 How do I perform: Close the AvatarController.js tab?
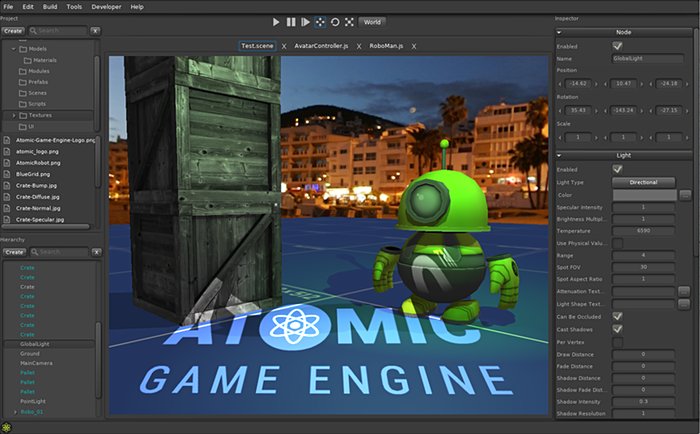click(x=359, y=46)
